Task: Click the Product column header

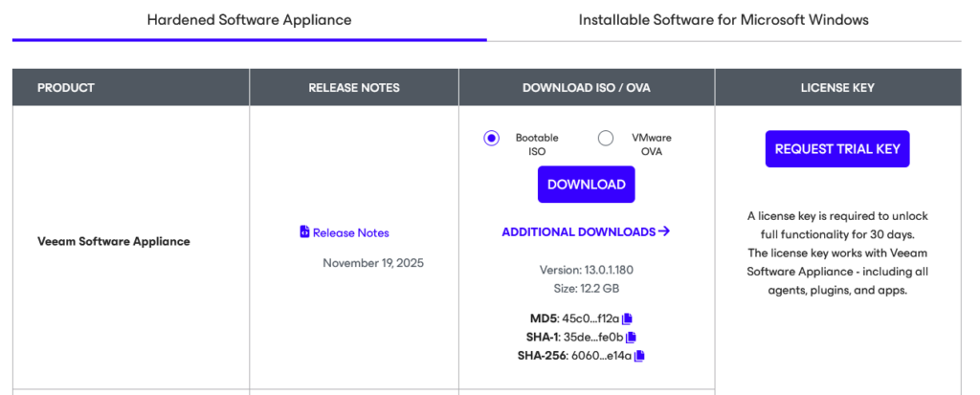Action: [66, 88]
